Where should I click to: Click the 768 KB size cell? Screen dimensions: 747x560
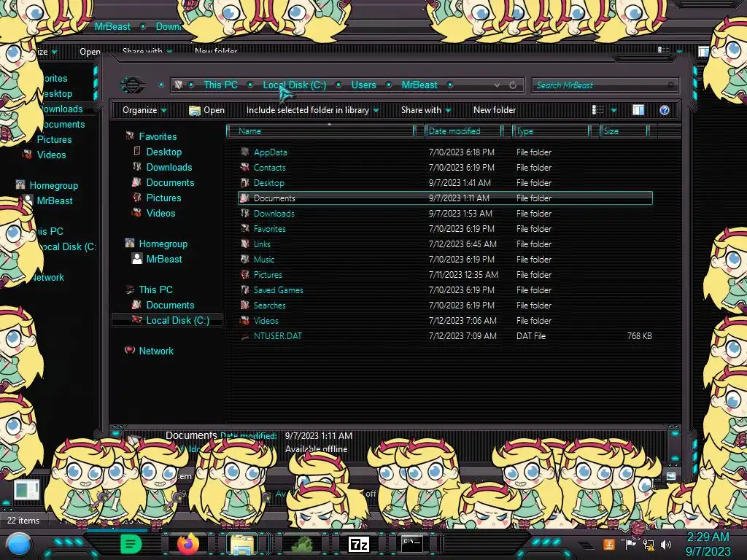click(x=639, y=335)
